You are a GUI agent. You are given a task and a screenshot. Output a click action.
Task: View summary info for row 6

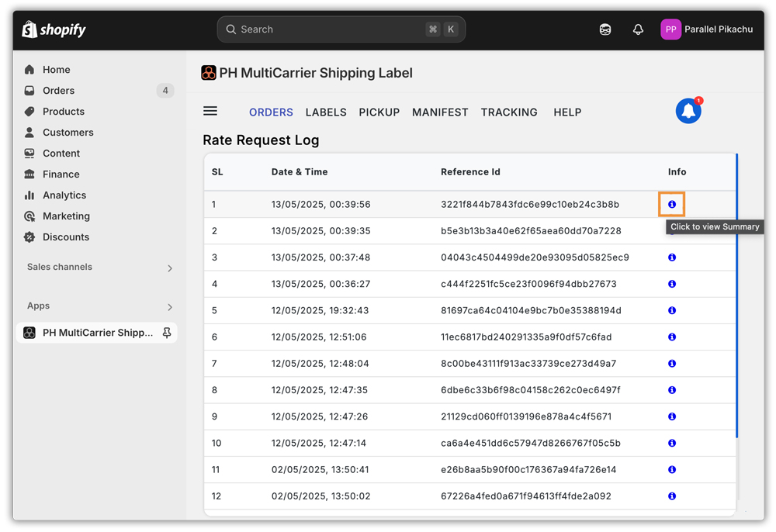point(671,337)
